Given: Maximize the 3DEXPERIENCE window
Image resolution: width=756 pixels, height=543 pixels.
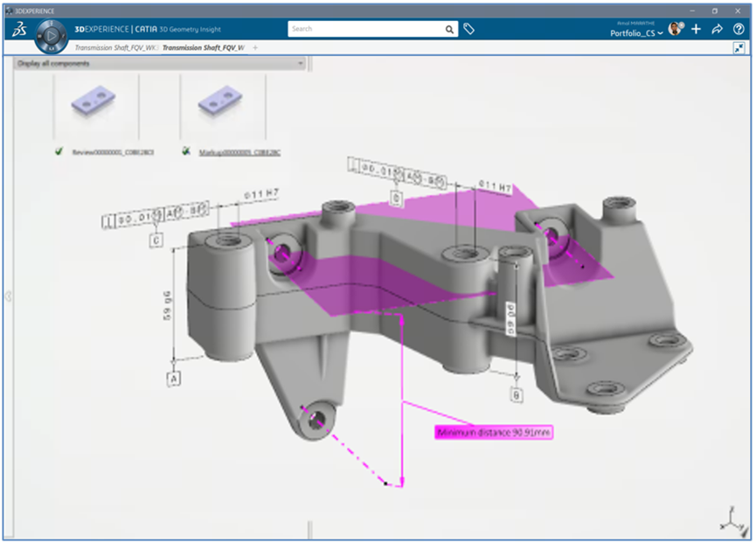Looking at the screenshot, I should 715,10.
